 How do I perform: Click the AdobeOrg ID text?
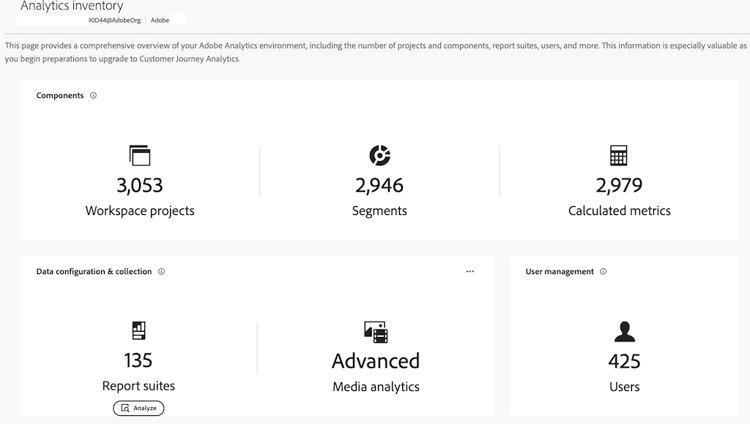(x=114, y=20)
